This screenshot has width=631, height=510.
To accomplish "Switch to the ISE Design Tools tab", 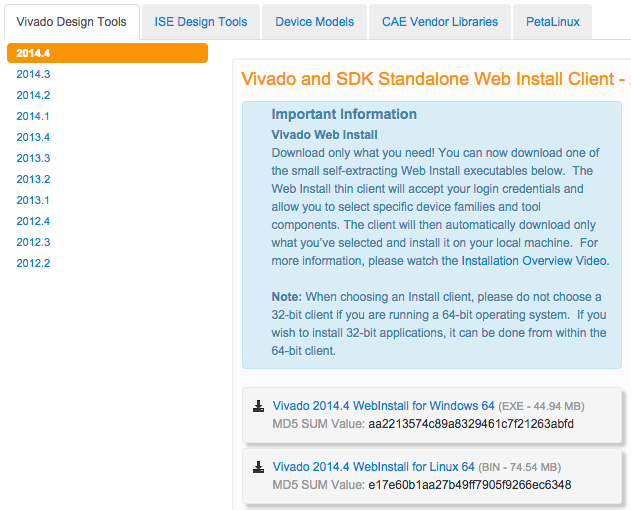I will [201, 22].
